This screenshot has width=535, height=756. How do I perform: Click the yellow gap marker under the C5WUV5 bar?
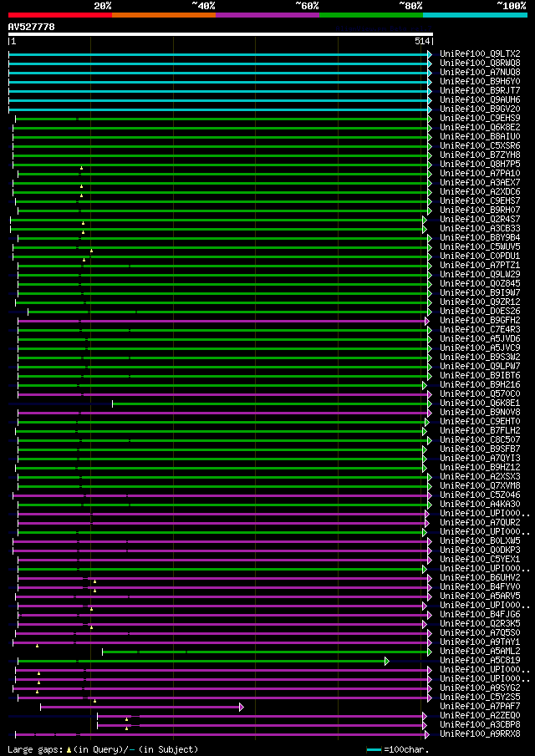(92, 251)
